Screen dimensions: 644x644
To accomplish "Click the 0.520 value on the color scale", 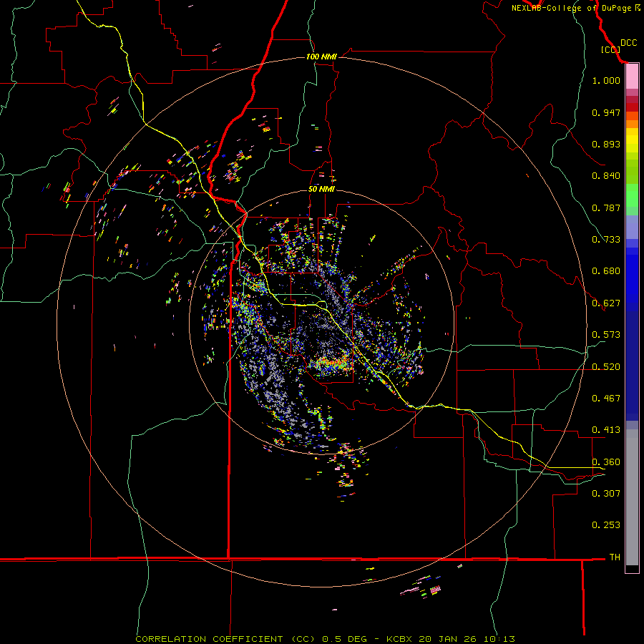I will pos(606,367).
